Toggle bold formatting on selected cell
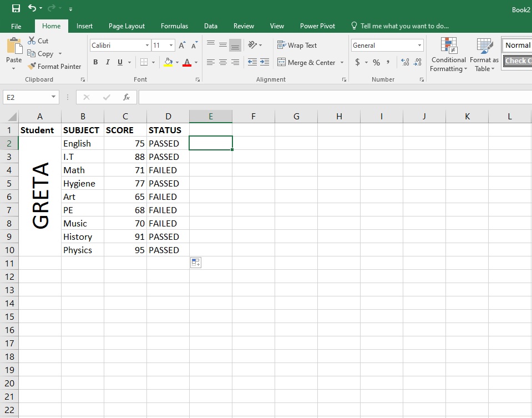532x418 pixels. click(x=95, y=62)
